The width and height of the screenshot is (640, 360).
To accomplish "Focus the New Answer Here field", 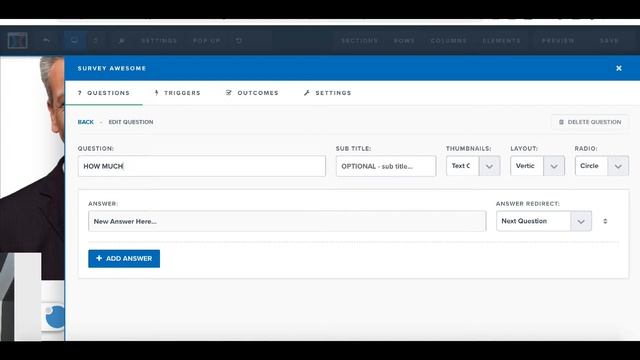I will coord(287,221).
